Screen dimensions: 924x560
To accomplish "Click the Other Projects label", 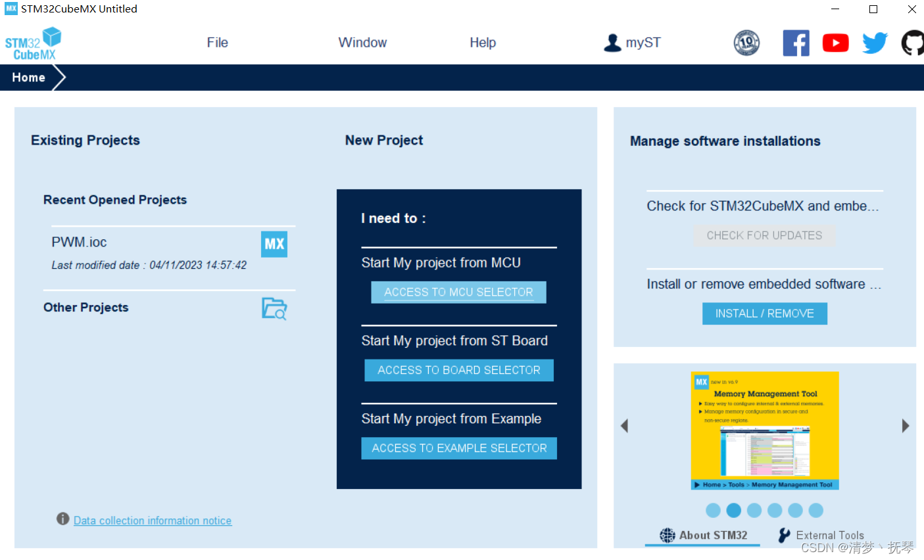I will coord(85,308).
